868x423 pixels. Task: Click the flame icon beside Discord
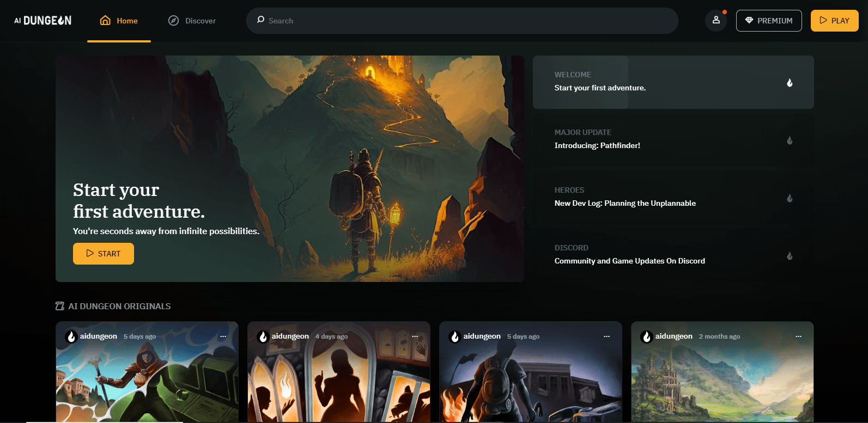(x=790, y=256)
